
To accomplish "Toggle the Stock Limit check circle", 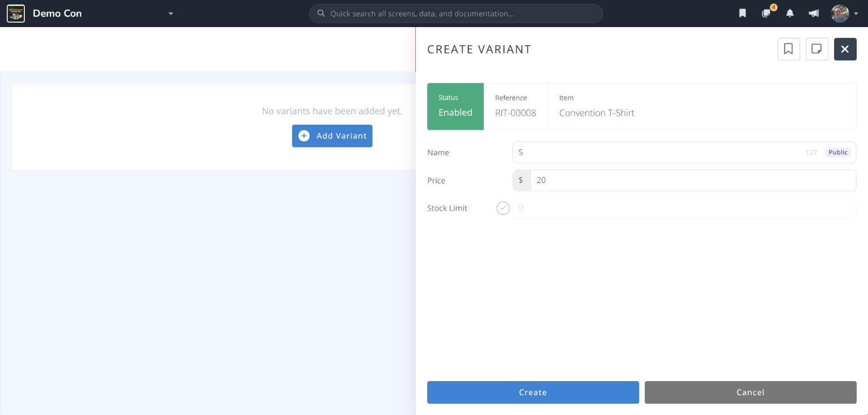I will (x=503, y=208).
